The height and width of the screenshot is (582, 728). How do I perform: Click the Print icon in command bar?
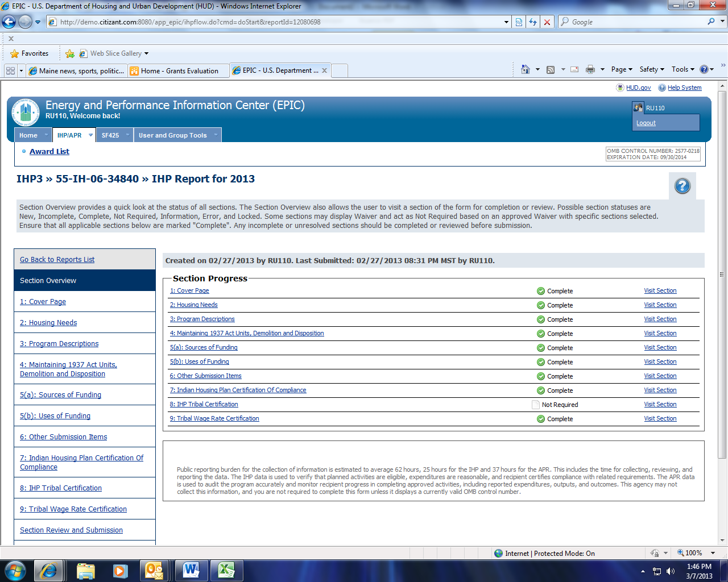click(590, 69)
